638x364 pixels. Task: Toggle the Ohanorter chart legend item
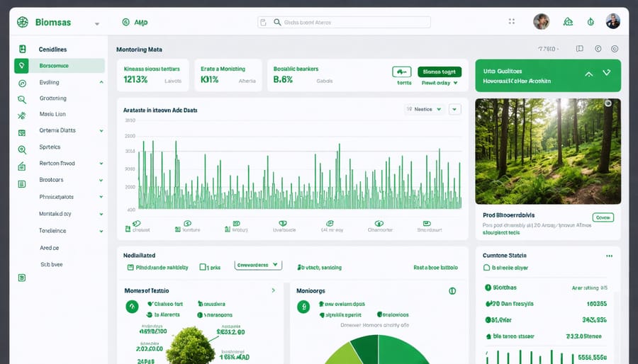point(380,227)
